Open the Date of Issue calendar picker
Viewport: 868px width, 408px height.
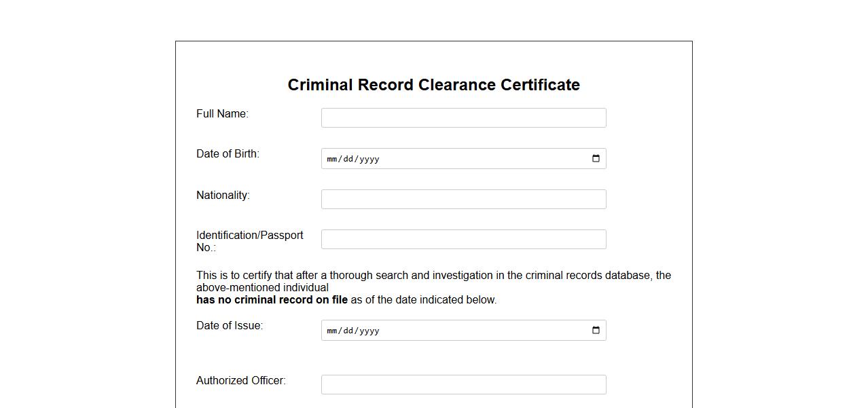click(x=596, y=331)
